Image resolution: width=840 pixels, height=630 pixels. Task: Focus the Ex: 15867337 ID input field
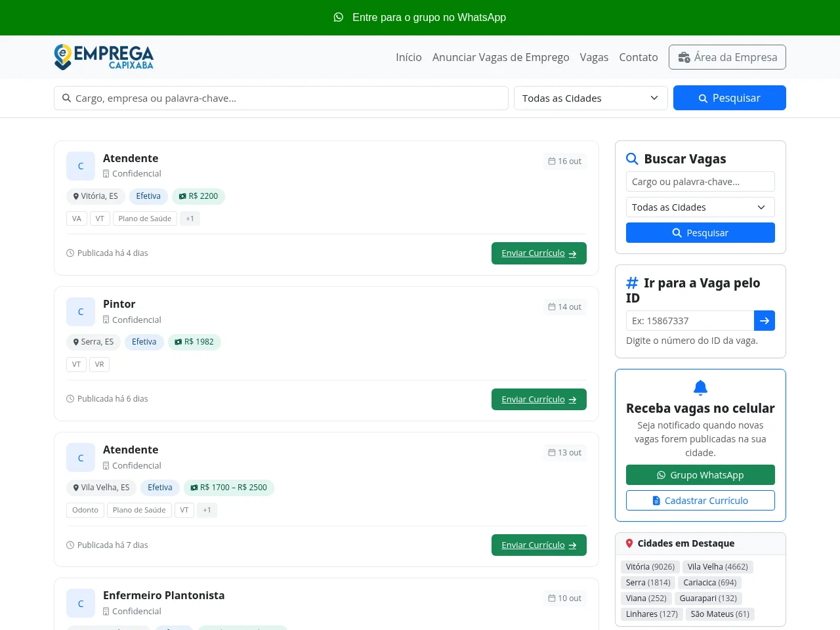point(690,321)
